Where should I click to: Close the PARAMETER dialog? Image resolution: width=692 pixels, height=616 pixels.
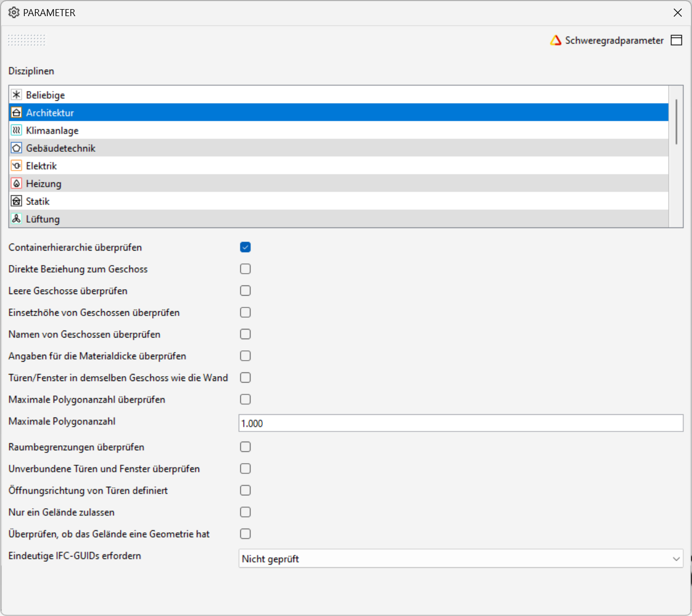(x=678, y=13)
